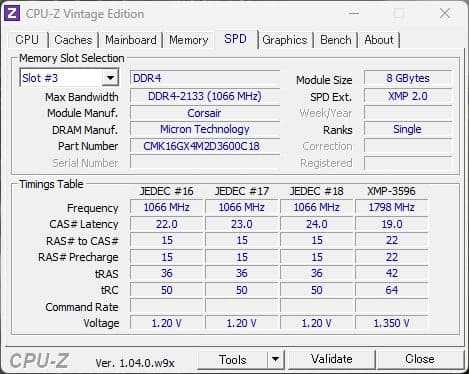Click the 1798 MHz XMP frequency cell

pos(392,207)
